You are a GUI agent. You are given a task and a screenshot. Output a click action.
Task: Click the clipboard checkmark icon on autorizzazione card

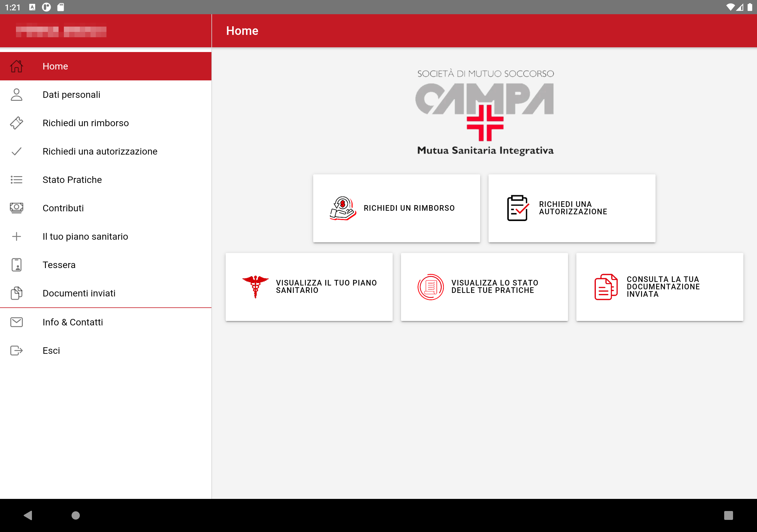pos(517,208)
